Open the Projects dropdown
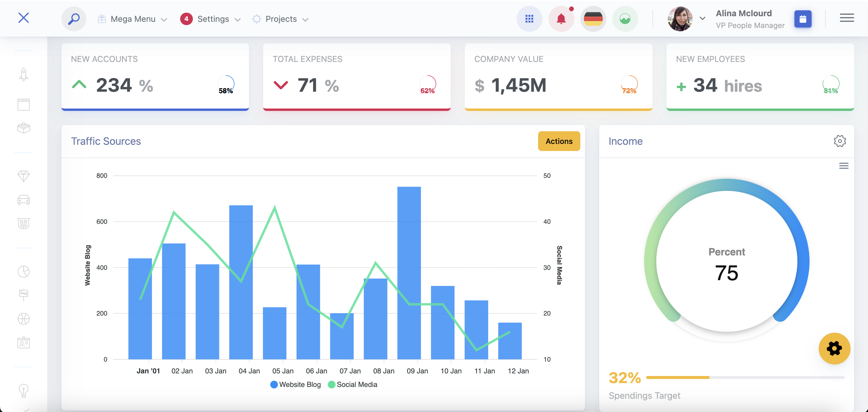Screen dimensions: 868x412 [x=281, y=19]
